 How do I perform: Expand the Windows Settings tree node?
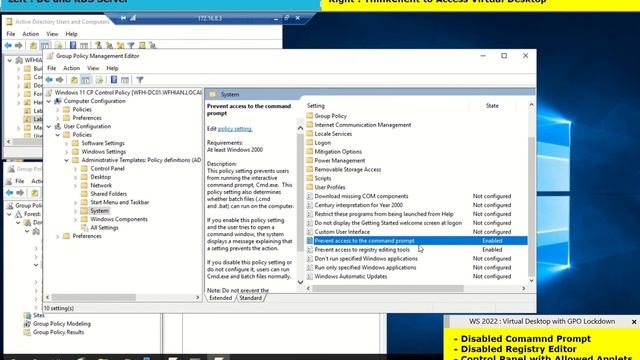click(67, 152)
